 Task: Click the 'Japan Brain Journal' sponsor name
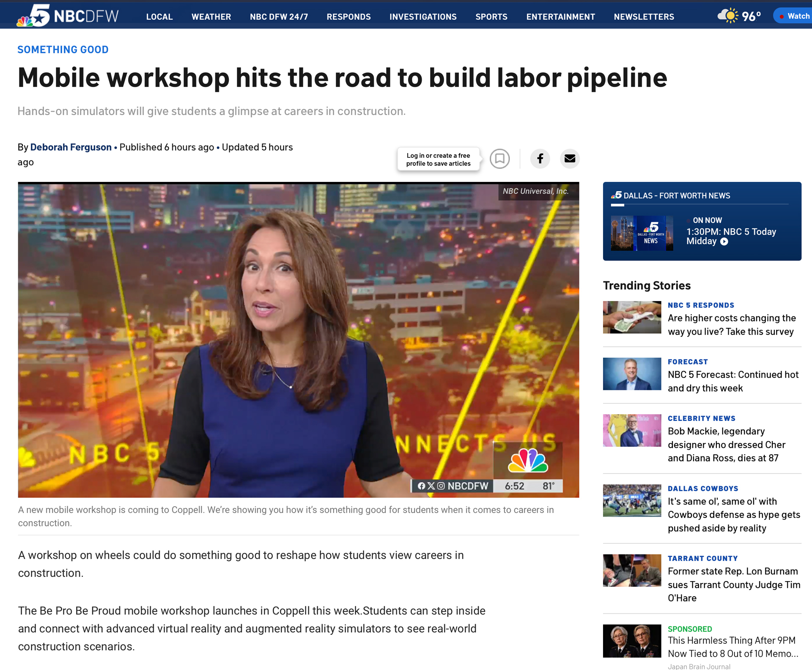coord(699,666)
